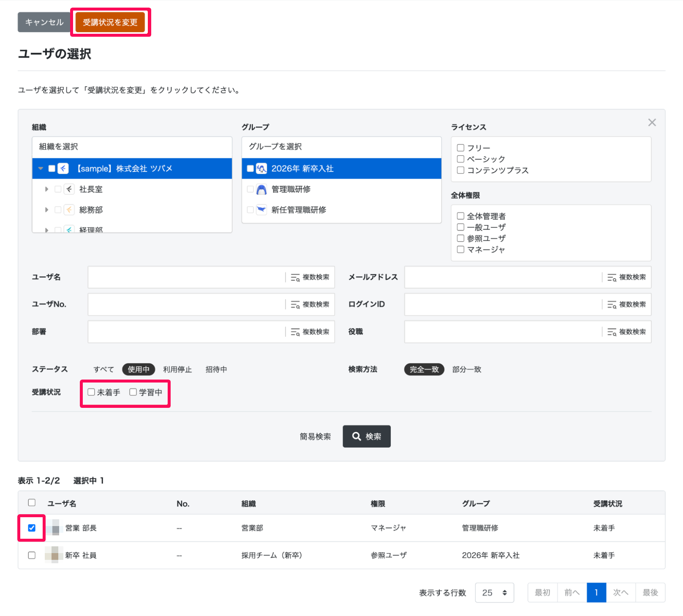Check the 2026年 新卒入社 group checkbox

(250, 168)
